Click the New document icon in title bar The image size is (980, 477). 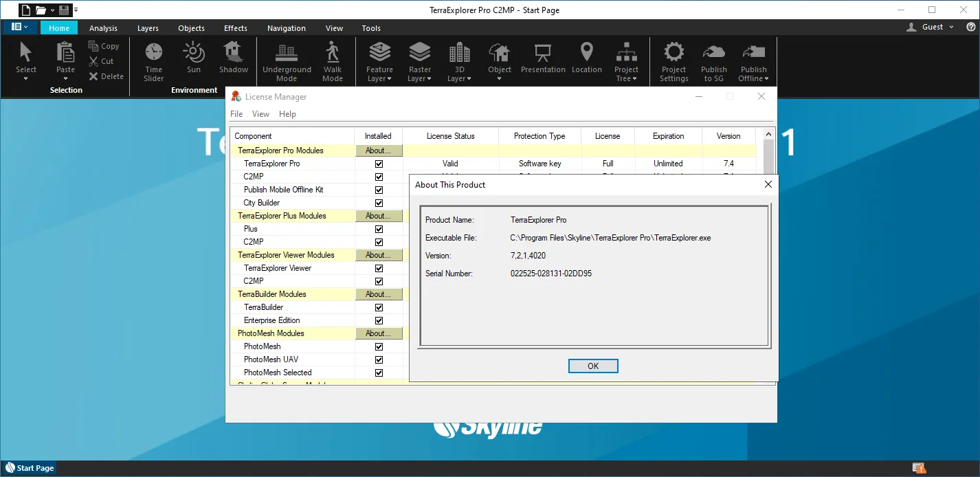[x=25, y=10]
